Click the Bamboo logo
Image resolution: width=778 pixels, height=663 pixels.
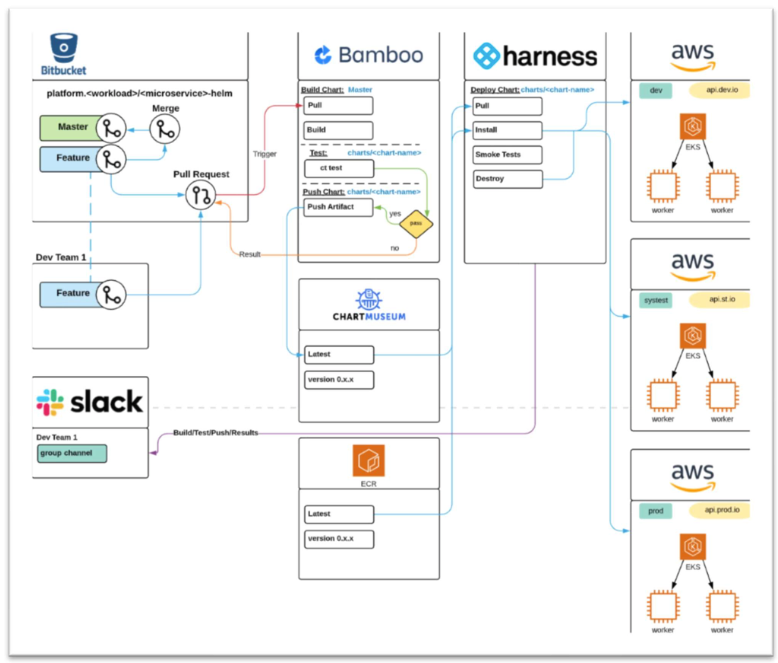point(369,55)
